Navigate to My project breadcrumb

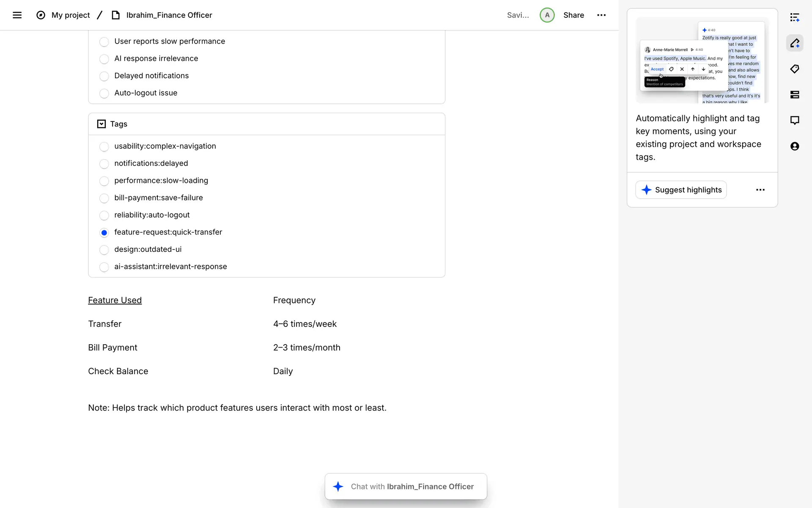pyautogui.click(x=71, y=15)
